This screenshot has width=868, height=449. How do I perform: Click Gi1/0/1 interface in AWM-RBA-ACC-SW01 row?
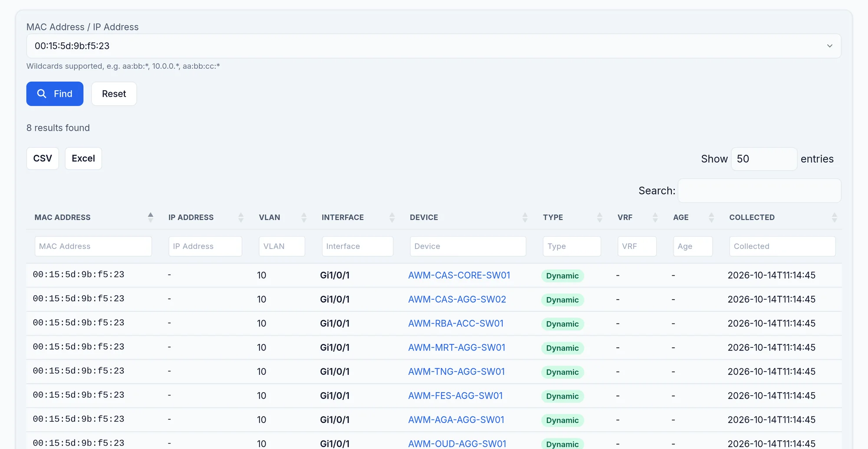(335, 324)
